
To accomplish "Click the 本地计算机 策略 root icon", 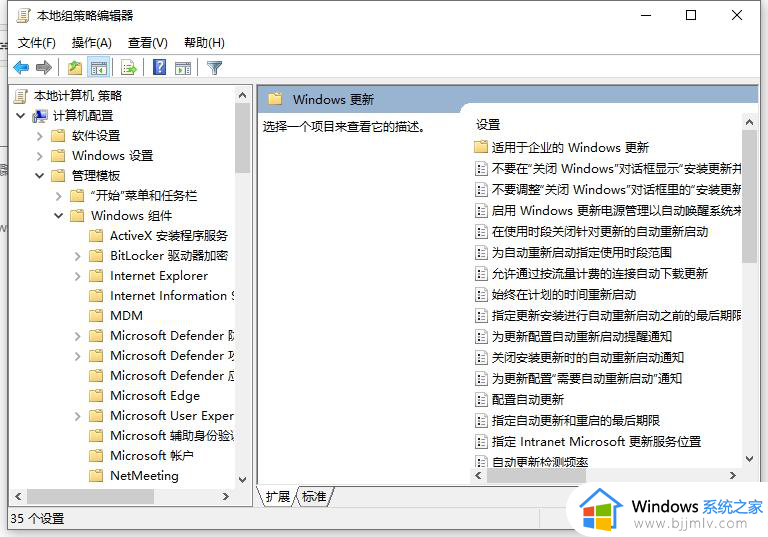I will point(21,96).
